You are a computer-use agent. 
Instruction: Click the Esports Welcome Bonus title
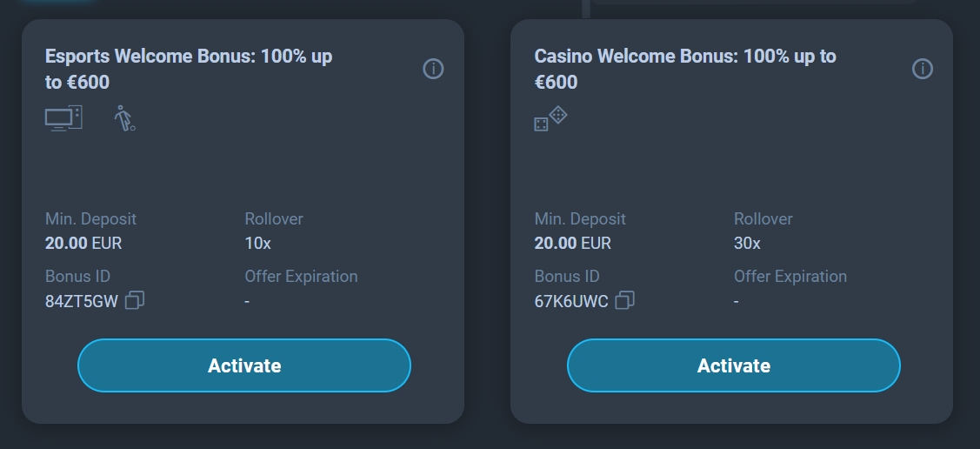189,69
